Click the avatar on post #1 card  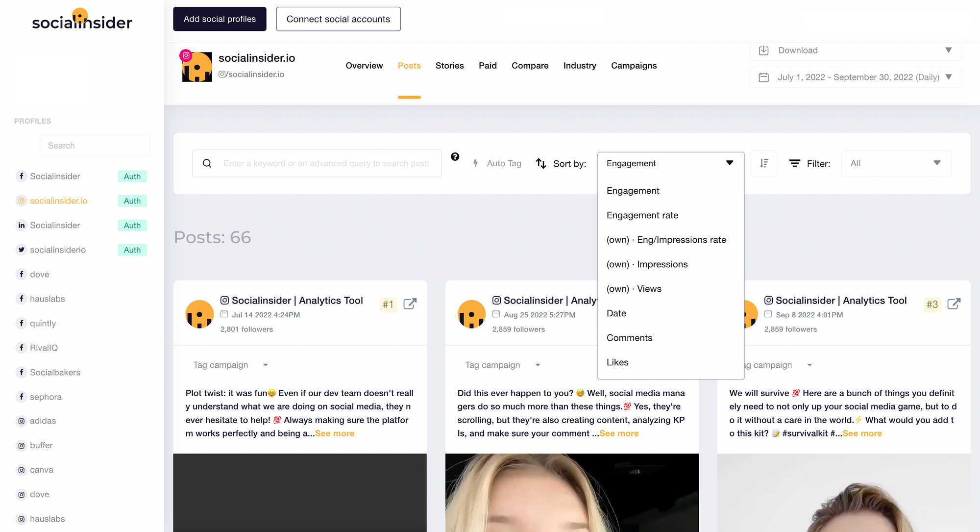point(199,314)
